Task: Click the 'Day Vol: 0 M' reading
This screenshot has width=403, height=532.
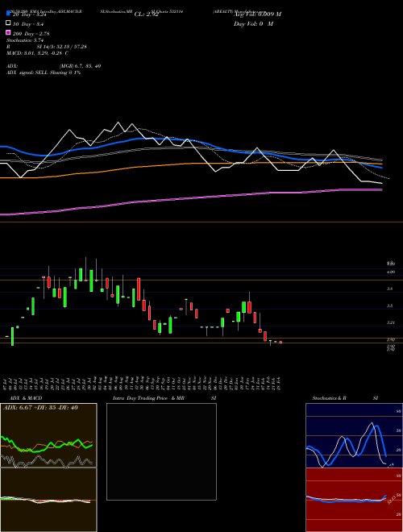Action: coord(253,24)
